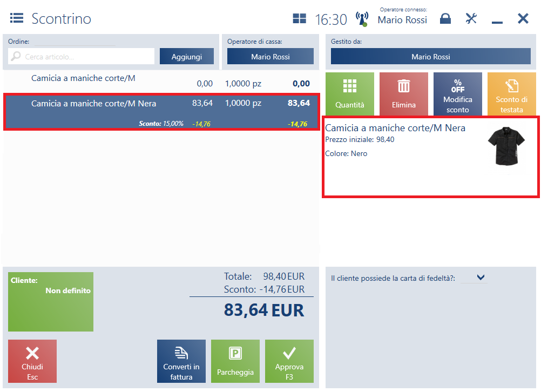The image size is (541, 392).
Task: Open the tools settings wrench icon
Action: [471, 19]
